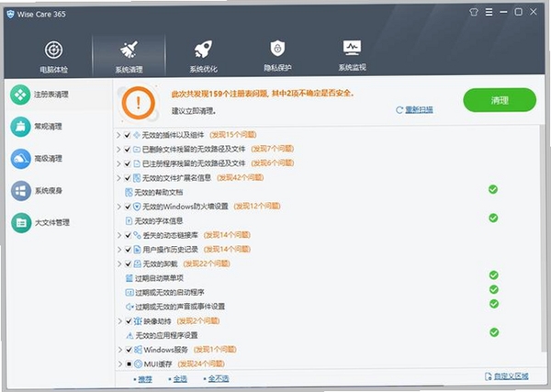Expand the 无效的插件以及组件 row
The height and width of the screenshot is (392, 551).
coord(118,135)
